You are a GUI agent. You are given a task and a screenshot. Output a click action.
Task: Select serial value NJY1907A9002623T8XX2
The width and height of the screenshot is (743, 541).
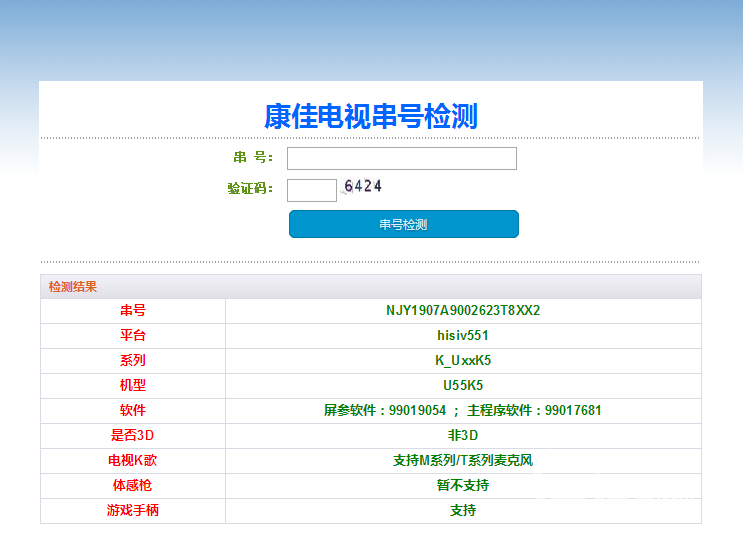pyautogui.click(x=463, y=310)
